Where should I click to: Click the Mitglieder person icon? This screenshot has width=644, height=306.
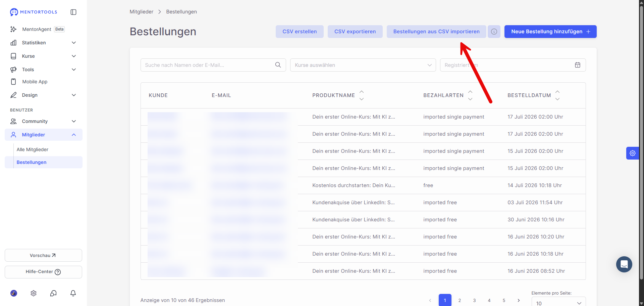coord(13,135)
